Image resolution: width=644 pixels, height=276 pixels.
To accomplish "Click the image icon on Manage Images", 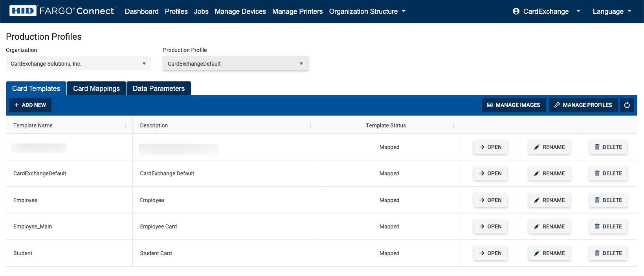I will coord(490,105).
